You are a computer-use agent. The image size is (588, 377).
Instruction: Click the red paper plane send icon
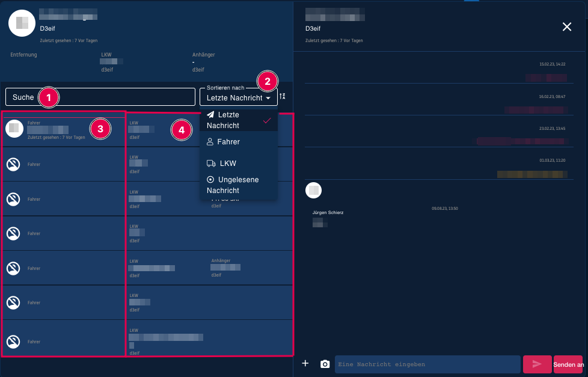tap(537, 364)
